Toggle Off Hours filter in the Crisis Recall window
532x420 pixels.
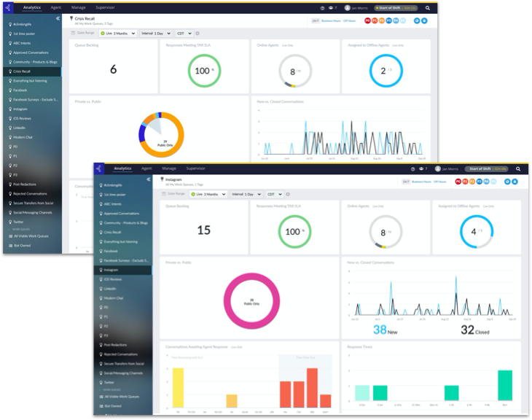(349, 21)
